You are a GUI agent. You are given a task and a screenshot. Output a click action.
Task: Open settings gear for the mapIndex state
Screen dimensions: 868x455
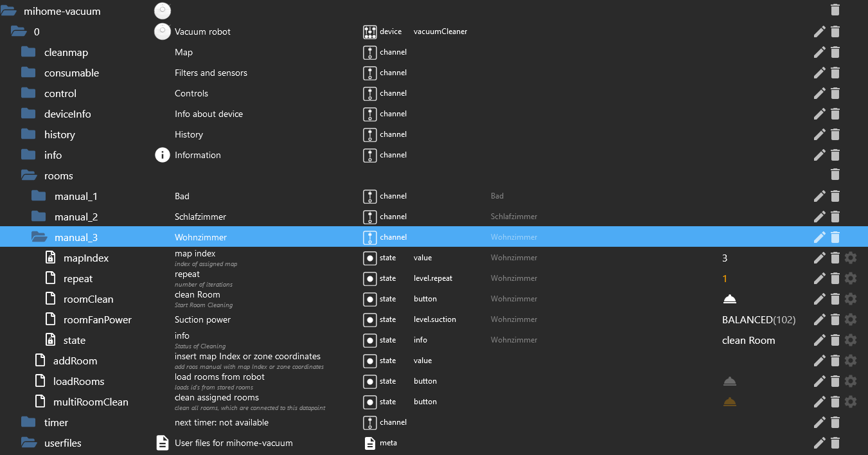[851, 258]
